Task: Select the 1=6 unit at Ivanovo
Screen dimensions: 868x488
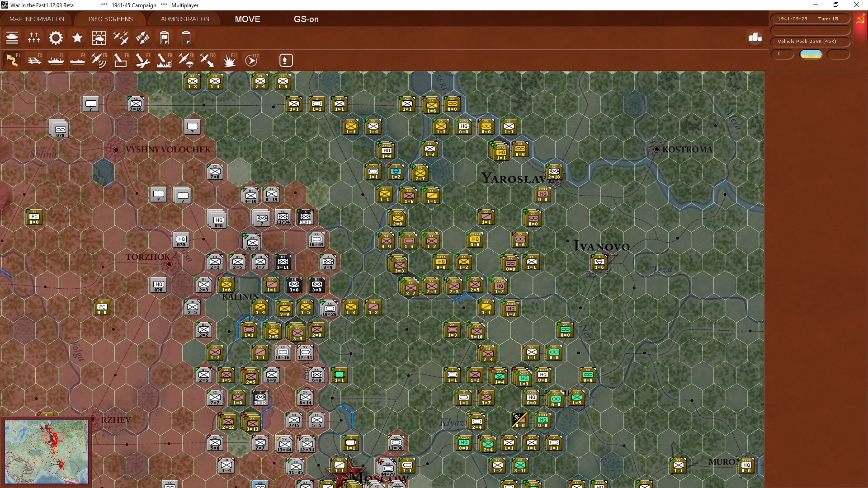Action: (599, 262)
